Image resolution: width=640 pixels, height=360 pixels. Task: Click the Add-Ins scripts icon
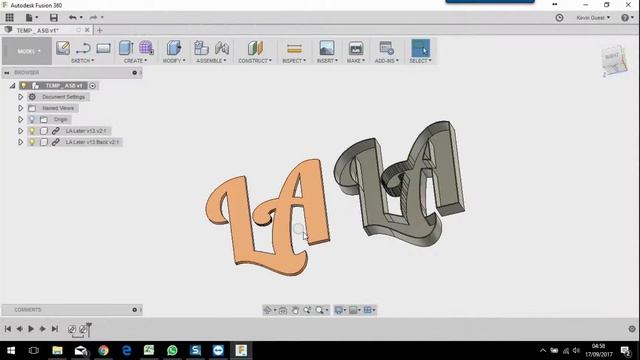386,48
